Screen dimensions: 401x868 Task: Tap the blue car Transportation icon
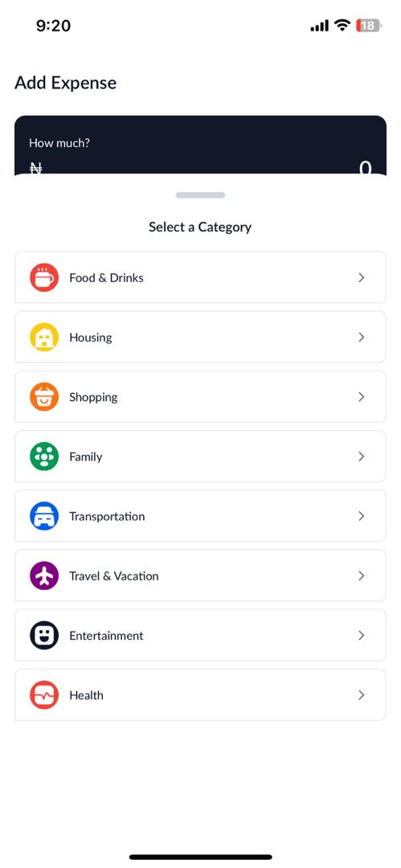point(43,517)
